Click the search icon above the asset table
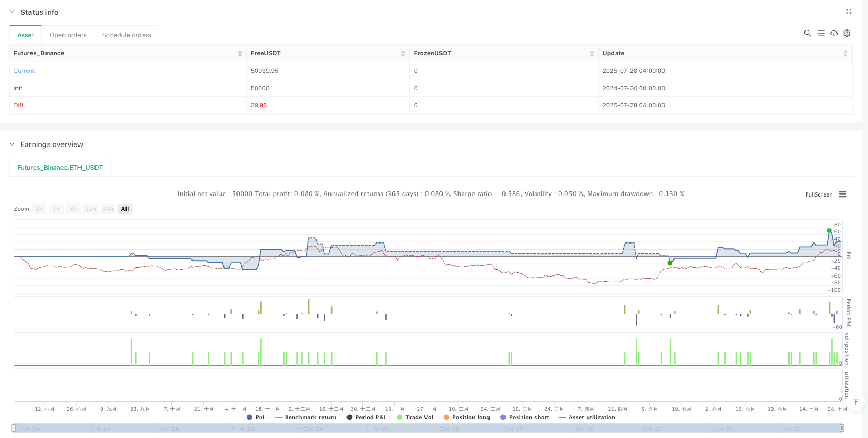This screenshot has height=438, width=868. pos(808,33)
